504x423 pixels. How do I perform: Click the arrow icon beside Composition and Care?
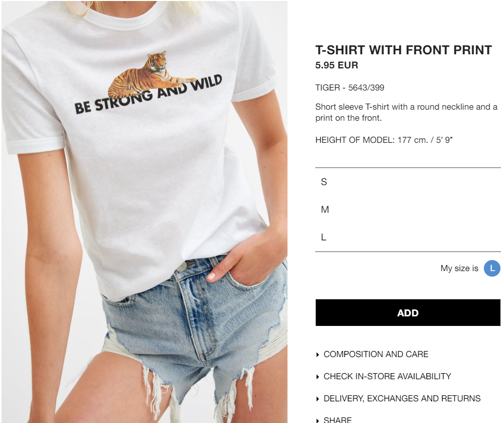tap(318, 355)
